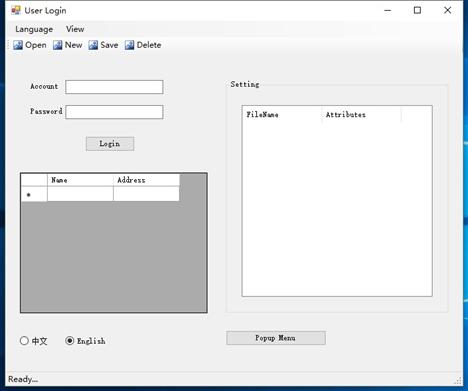Click the Popup Menu button

click(276, 338)
